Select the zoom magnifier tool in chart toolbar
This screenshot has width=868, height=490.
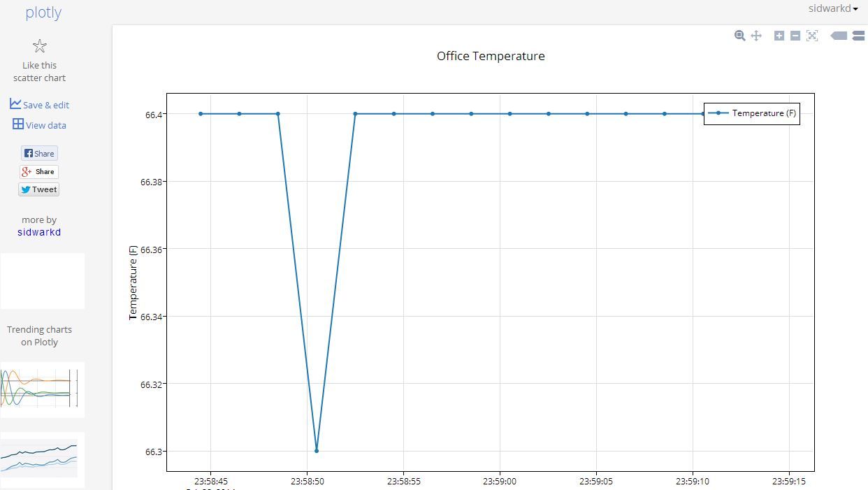(x=740, y=36)
